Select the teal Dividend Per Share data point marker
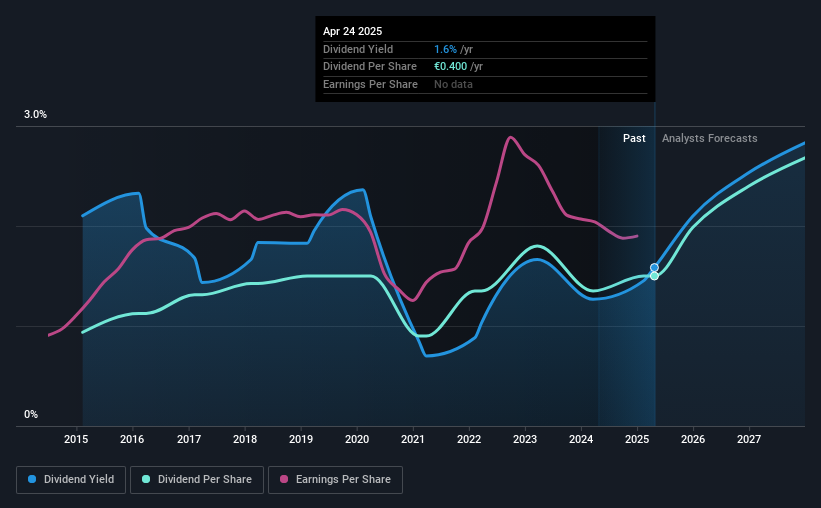The width and height of the screenshot is (821, 508). 654,276
